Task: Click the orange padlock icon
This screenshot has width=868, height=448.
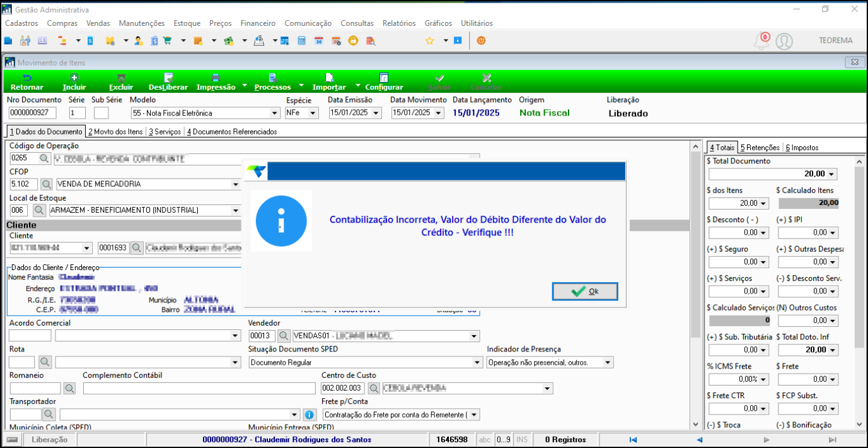Action: pyautogui.click(x=353, y=40)
